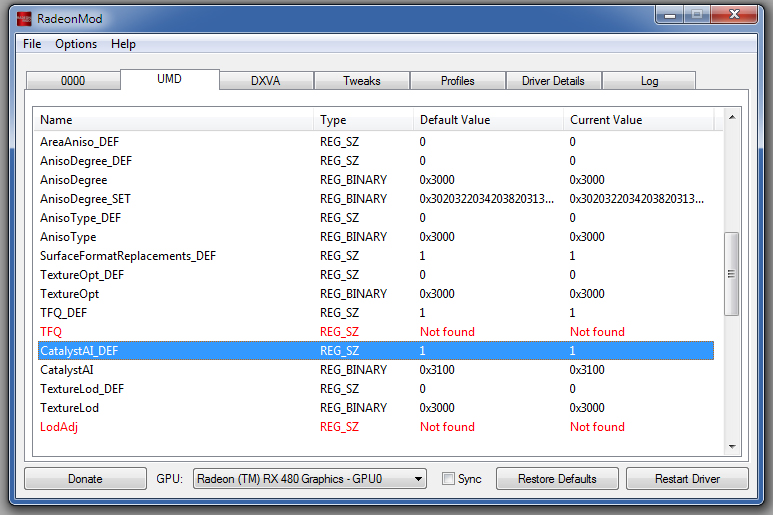Select the UMD tab

point(170,79)
